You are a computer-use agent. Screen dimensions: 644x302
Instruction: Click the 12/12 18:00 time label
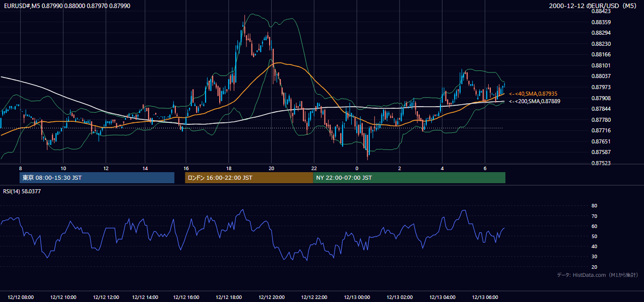(228, 297)
